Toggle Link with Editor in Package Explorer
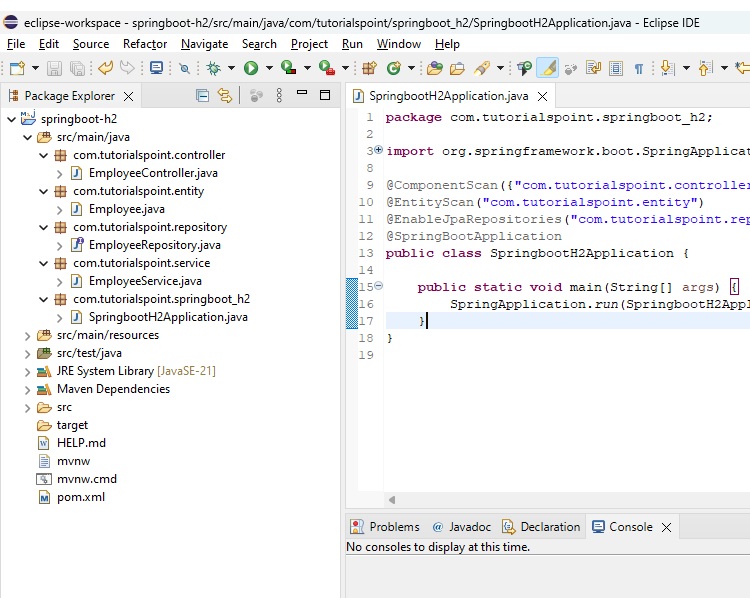 click(x=225, y=96)
